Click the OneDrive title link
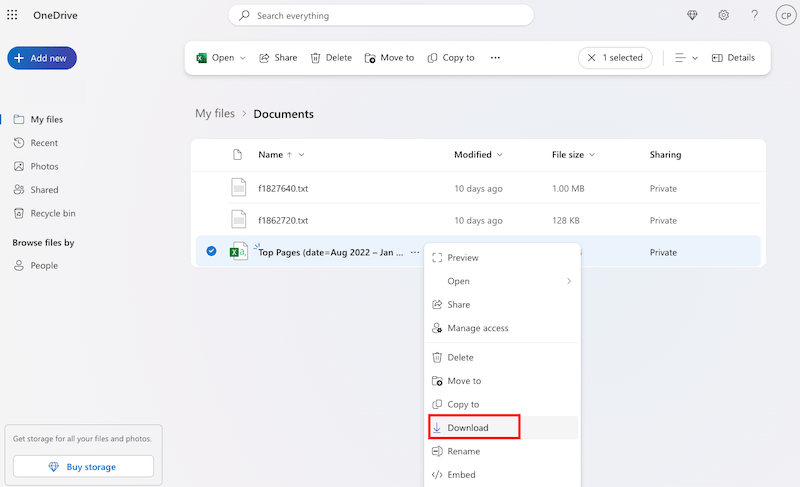800x487 pixels. [x=55, y=15]
